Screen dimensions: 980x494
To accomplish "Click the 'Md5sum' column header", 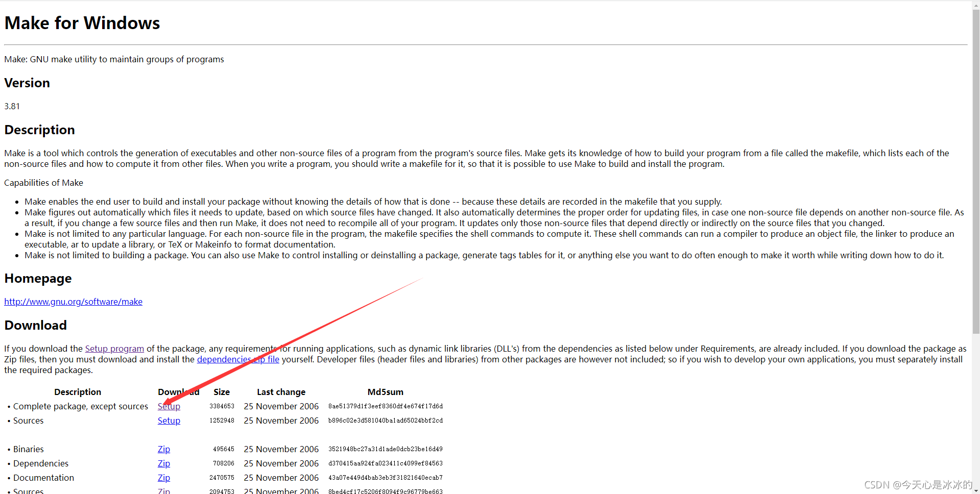I will pos(386,392).
